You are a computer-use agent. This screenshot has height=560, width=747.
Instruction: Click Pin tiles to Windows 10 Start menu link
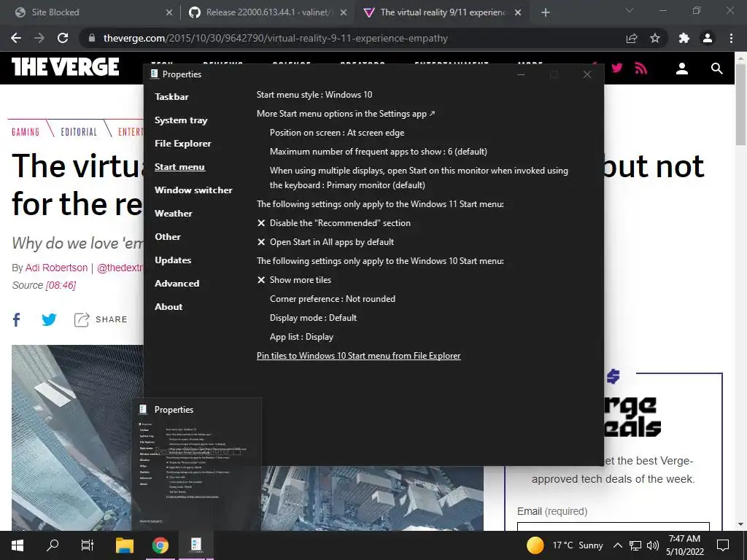(x=359, y=356)
